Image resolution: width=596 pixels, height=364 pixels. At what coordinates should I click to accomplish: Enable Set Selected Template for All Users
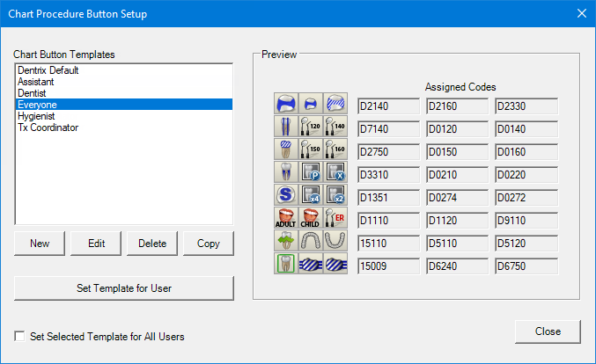pos(19,336)
